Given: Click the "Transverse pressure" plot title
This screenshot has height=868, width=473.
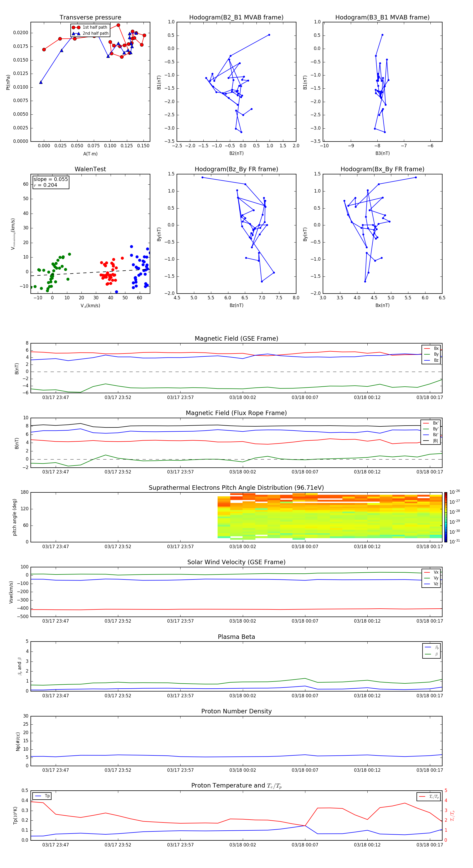Looking at the screenshot, I should pyautogui.click(x=90, y=18).
